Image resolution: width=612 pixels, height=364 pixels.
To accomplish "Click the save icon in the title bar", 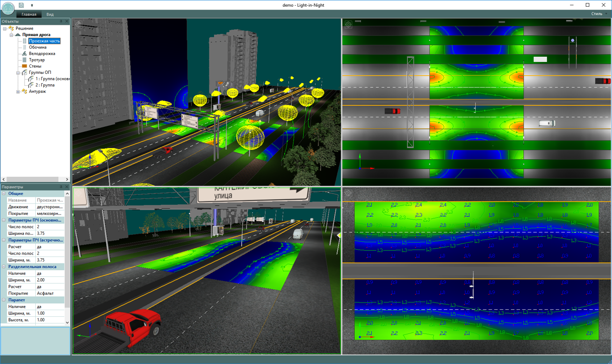I will coord(21,5).
